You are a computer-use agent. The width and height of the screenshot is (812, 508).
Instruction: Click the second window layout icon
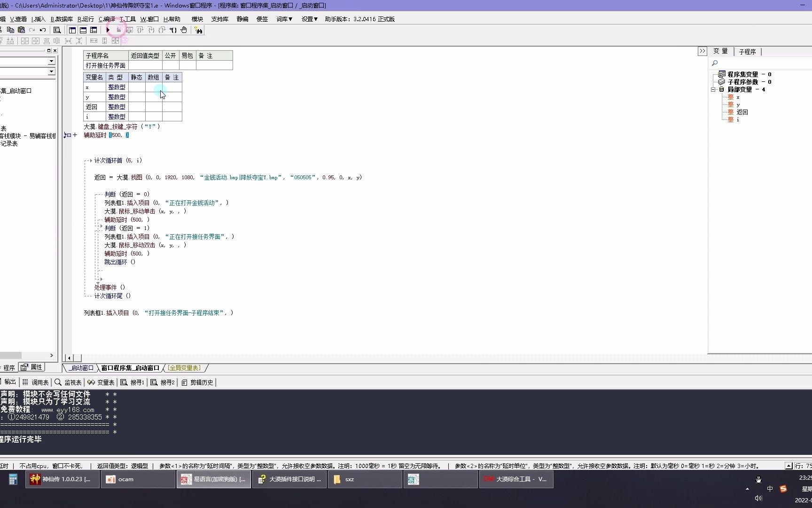click(83, 30)
